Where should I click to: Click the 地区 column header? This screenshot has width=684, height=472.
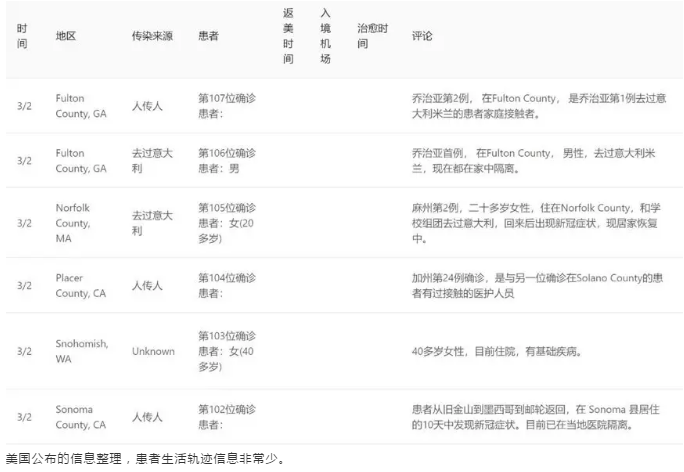[x=66, y=36]
